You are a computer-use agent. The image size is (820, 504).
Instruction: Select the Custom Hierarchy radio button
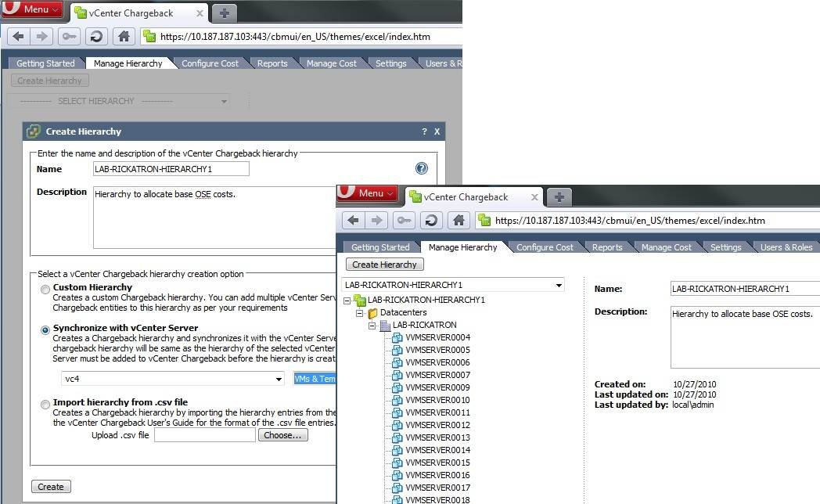point(45,290)
